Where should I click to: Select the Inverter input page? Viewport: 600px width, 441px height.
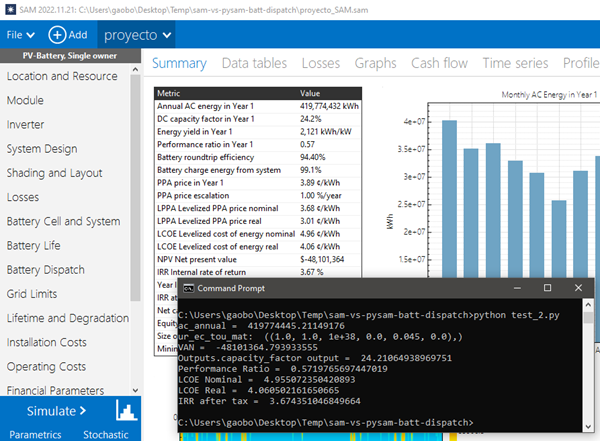(x=26, y=125)
